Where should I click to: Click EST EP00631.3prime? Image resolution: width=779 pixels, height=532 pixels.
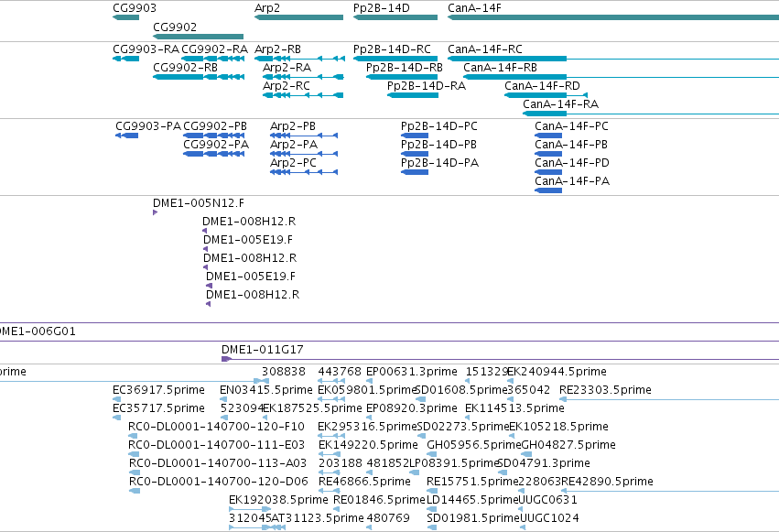click(x=369, y=381)
